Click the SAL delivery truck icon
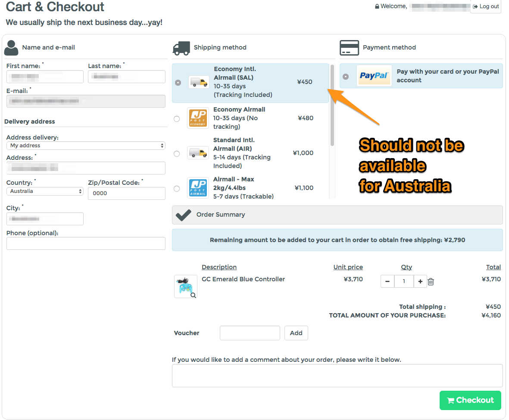509x420 pixels. (199, 82)
